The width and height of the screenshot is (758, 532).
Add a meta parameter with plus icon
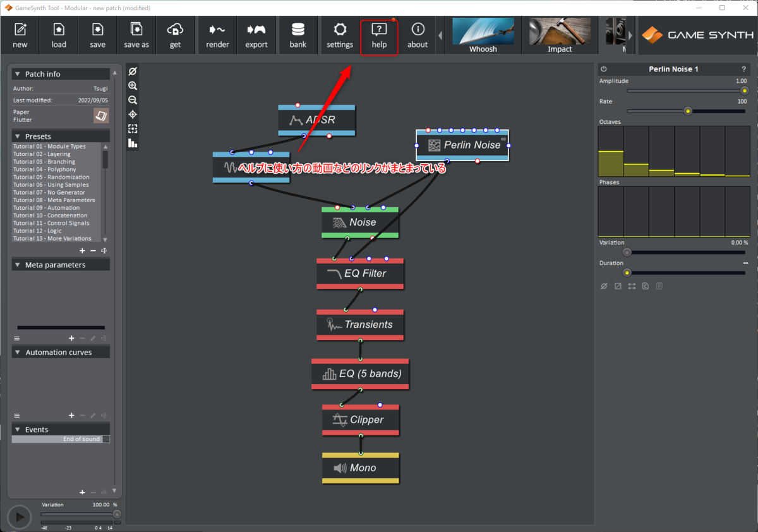coord(71,339)
